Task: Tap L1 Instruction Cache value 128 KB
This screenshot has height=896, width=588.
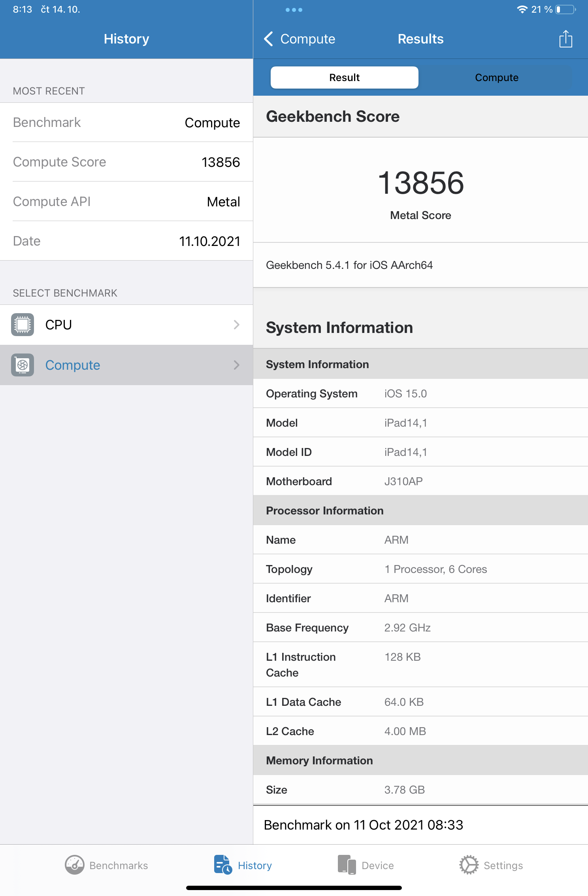Action: click(403, 657)
